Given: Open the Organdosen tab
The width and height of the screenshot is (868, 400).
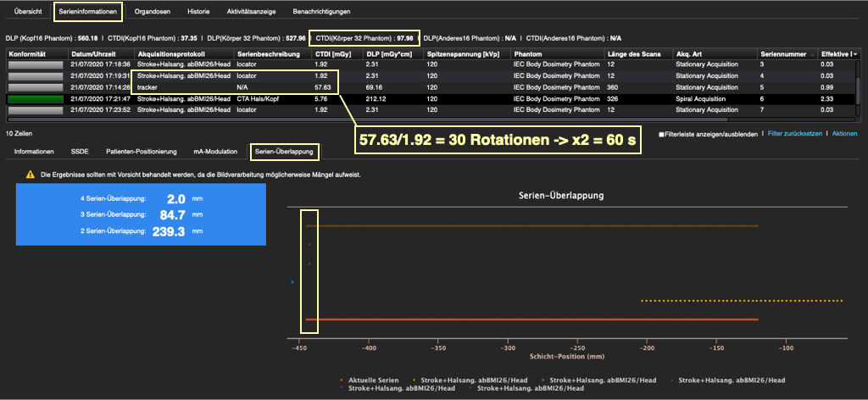Looking at the screenshot, I should pyautogui.click(x=153, y=12).
